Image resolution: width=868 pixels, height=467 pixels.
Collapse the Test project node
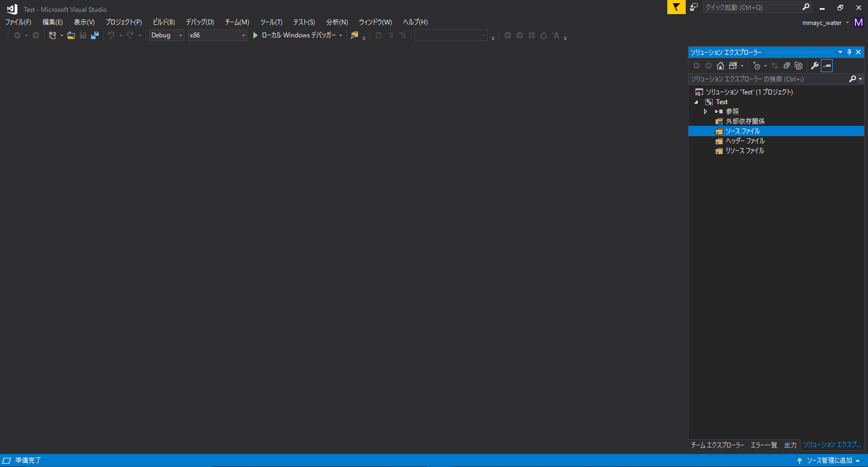(x=697, y=102)
